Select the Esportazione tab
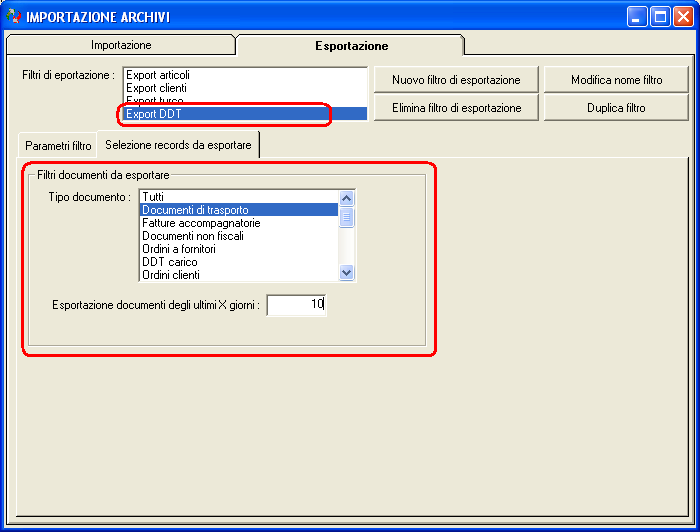This screenshot has width=700, height=532. coord(351,46)
